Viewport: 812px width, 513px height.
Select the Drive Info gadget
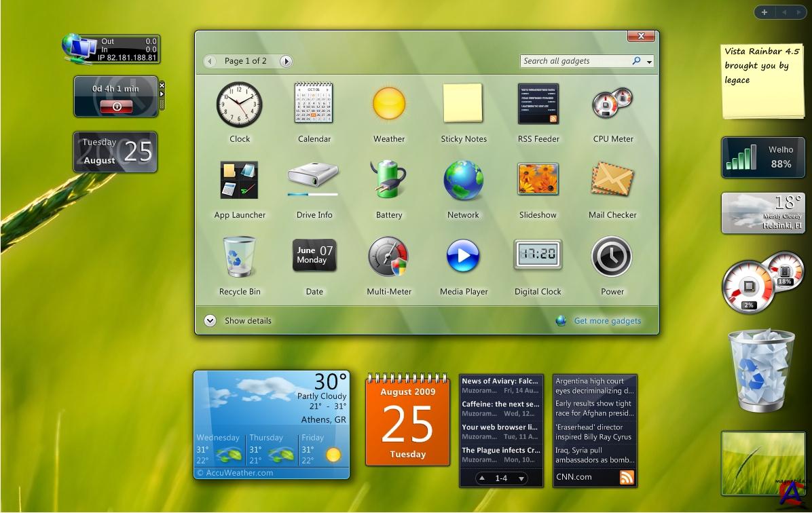pos(314,180)
